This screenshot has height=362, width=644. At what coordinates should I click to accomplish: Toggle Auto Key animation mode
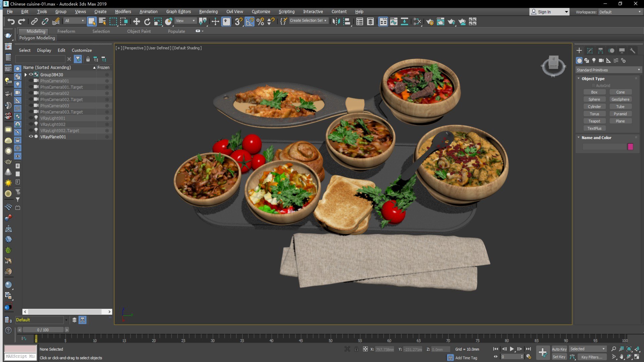coord(559,349)
